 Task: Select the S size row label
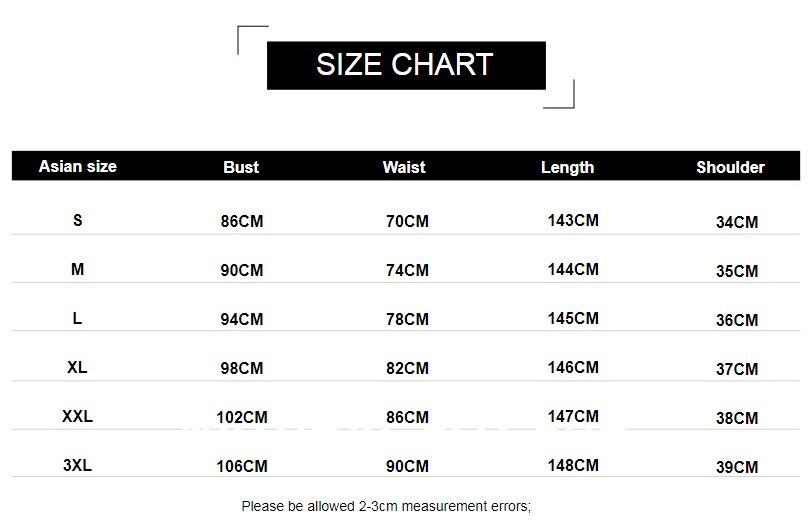(x=78, y=219)
